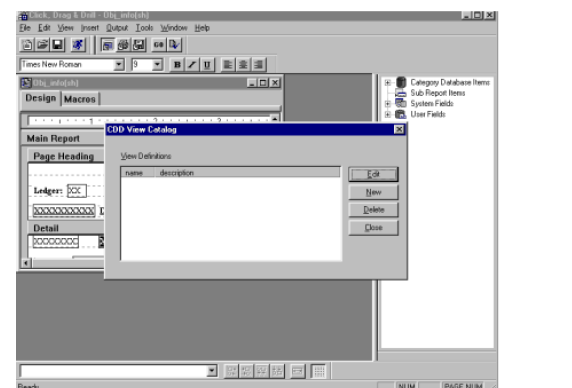Viewport: 572px width, 388px height.
Task: Switch to the Macros tab
Action: [80, 99]
